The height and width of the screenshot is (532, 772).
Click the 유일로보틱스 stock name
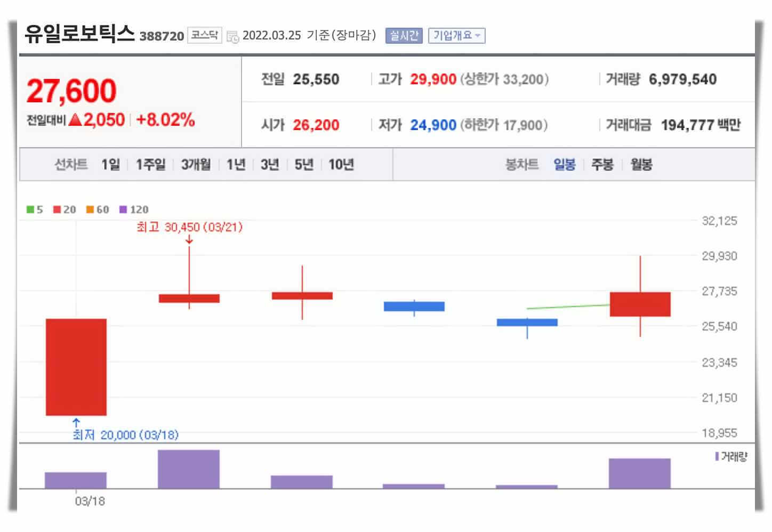[x=79, y=34]
